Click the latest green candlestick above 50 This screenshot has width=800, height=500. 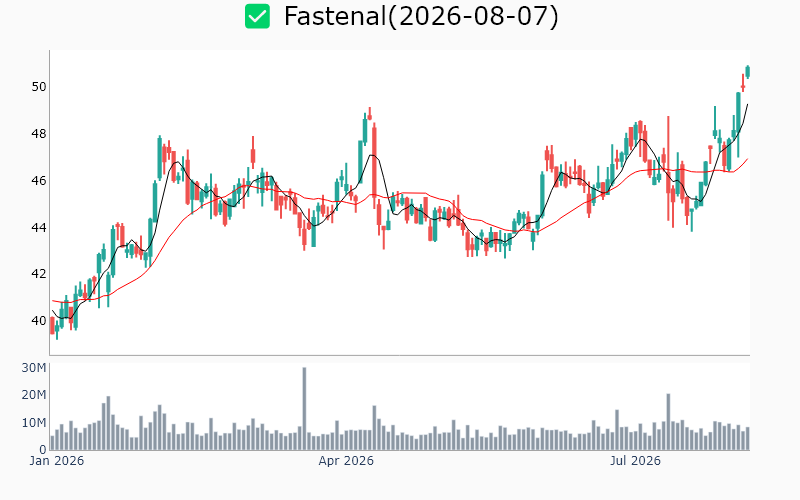(x=748, y=72)
